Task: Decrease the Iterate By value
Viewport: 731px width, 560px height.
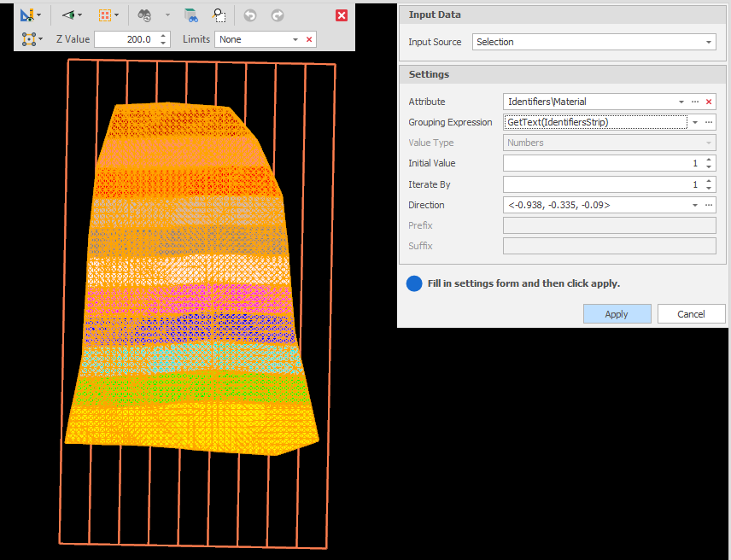Action: pos(708,188)
